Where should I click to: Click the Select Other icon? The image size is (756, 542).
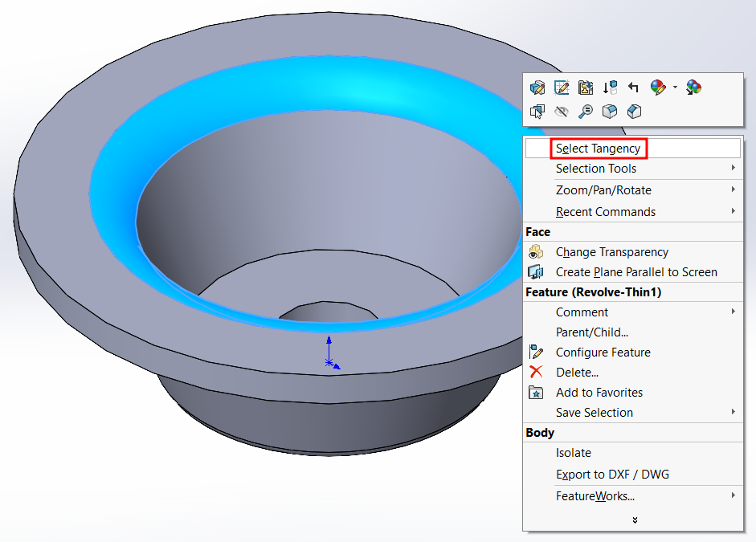click(x=537, y=112)
